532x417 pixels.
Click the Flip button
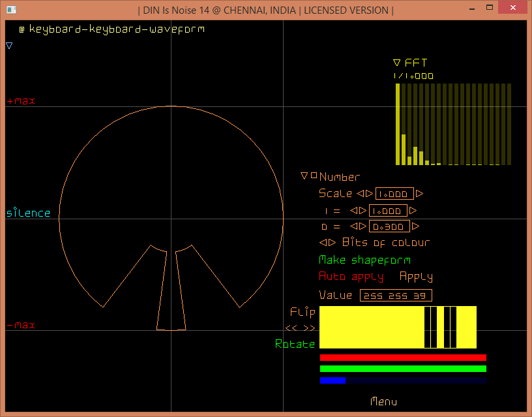303,312
